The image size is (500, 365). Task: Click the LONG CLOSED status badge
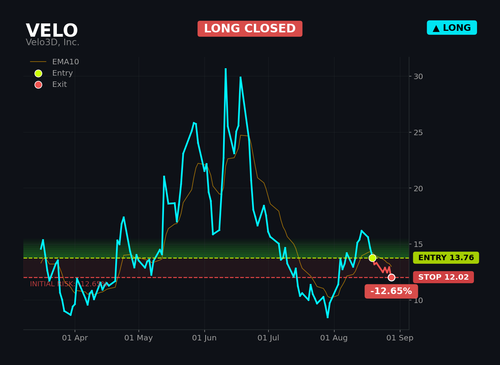tap(250, 29)
